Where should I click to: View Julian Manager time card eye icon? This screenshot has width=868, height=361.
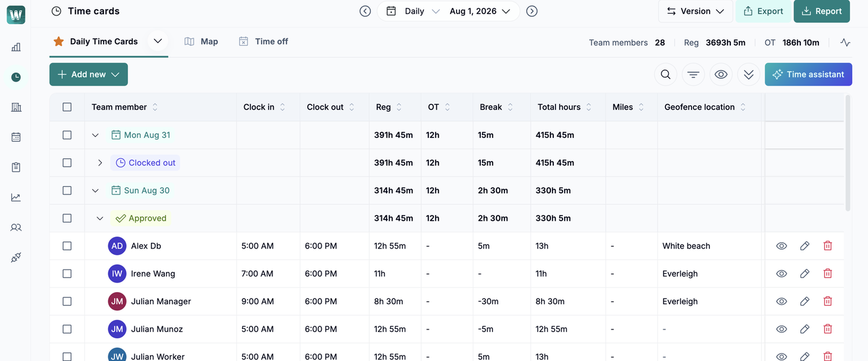[781, 301]
